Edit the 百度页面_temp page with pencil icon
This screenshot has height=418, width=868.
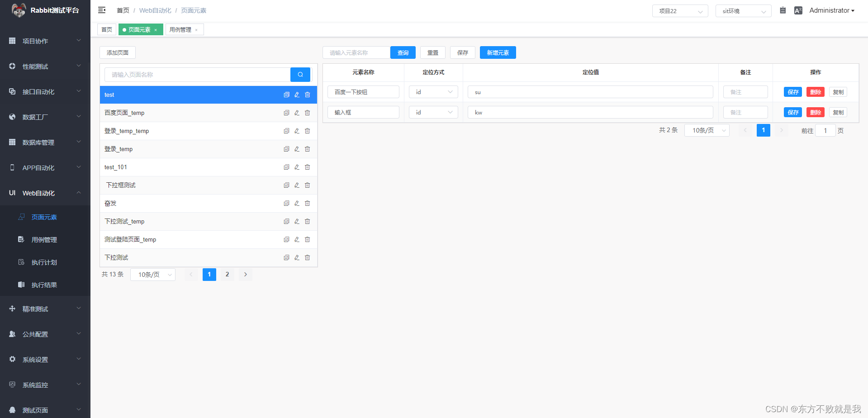coord(297,113)
